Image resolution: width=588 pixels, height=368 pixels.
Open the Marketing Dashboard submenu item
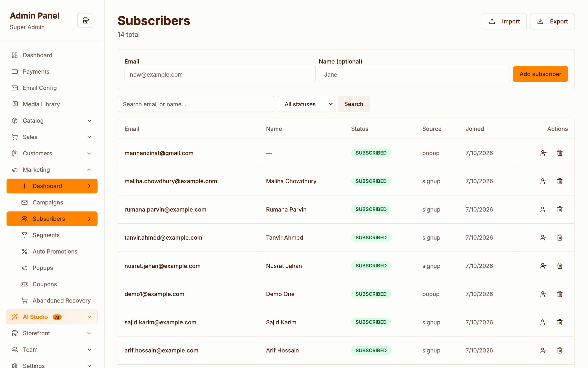click(52, 186)
